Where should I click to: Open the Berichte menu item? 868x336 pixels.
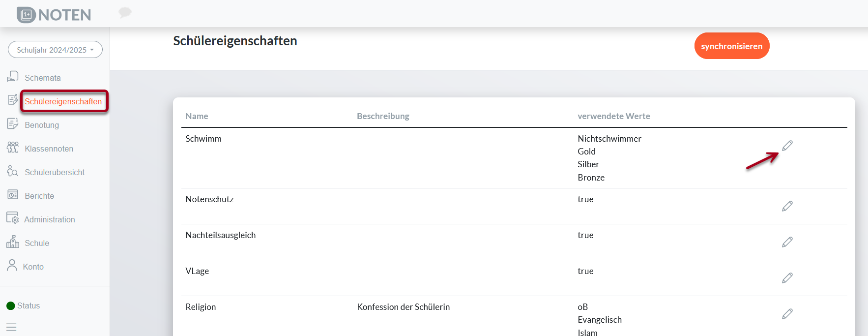click(x=39, y=196)
